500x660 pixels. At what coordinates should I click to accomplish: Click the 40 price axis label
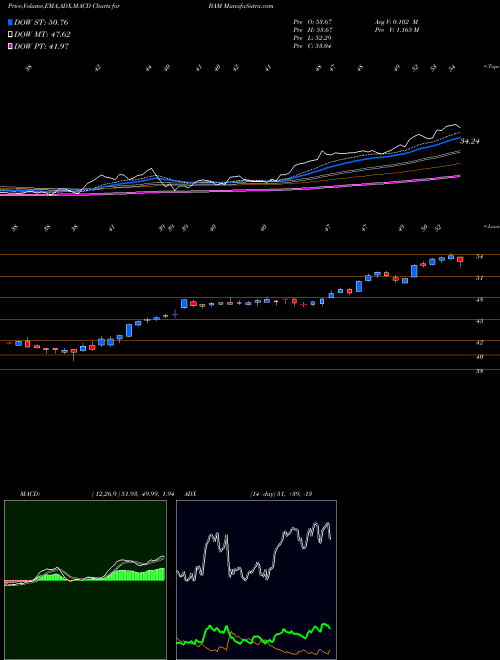coord(479,357)
